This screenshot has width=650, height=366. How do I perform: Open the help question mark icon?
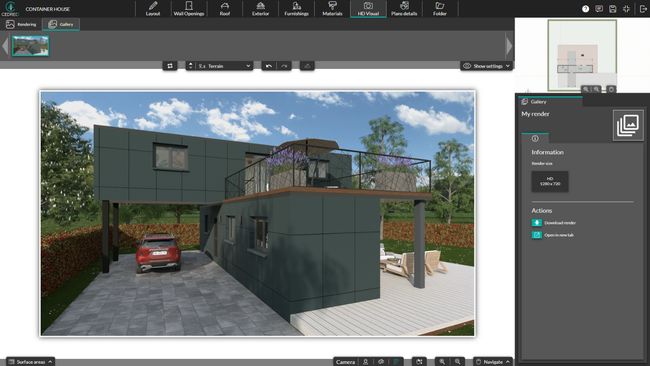coord(585,9)
